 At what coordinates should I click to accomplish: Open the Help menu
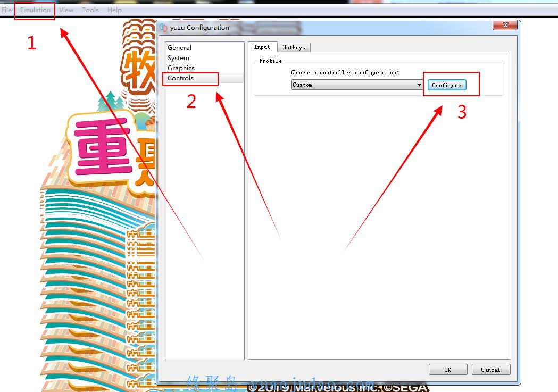click(x=114, y=10)
